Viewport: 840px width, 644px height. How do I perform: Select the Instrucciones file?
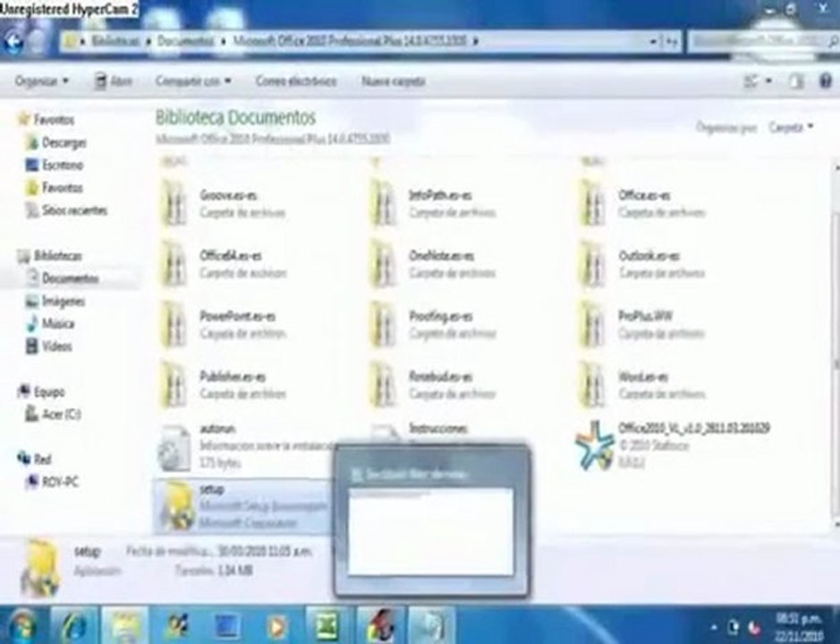point(438,428)
